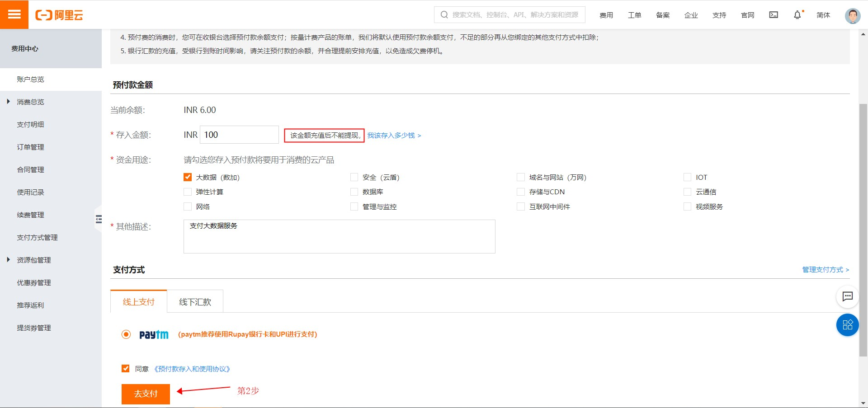Open the 简体 language selector
868x408 pixels.
823,15
